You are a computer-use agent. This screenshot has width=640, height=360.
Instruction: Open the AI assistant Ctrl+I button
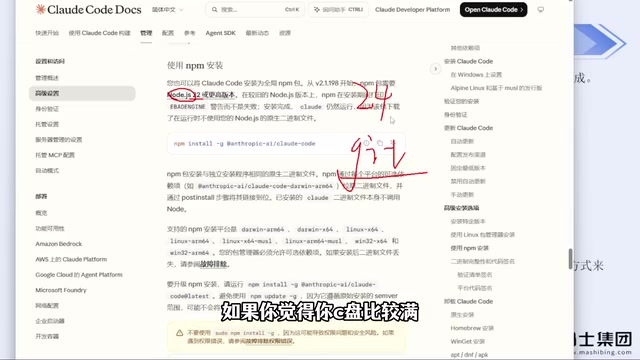[338, 9]
